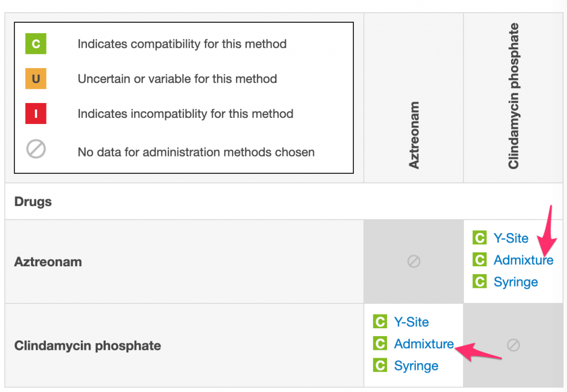
Task: Open Admixture link in Clindamycin phosphate row
Action: pyautogui.click(x=424, y=344)
